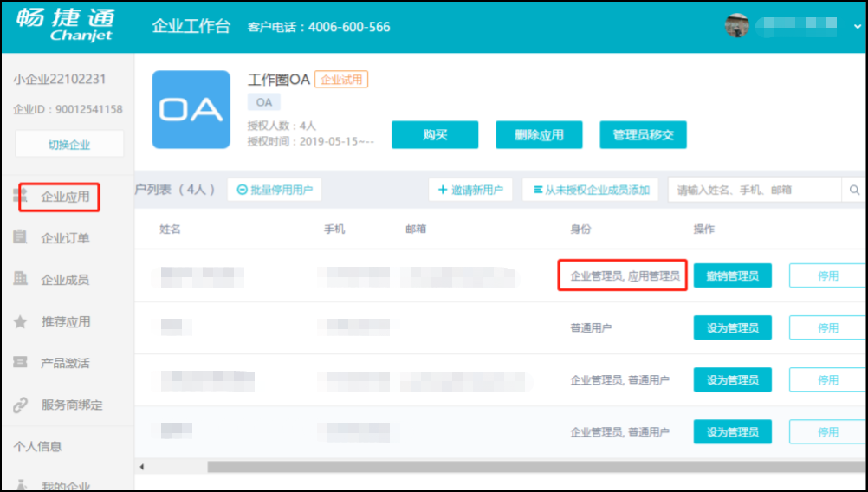Click 撤销管理员 in first row

(732, 275)
